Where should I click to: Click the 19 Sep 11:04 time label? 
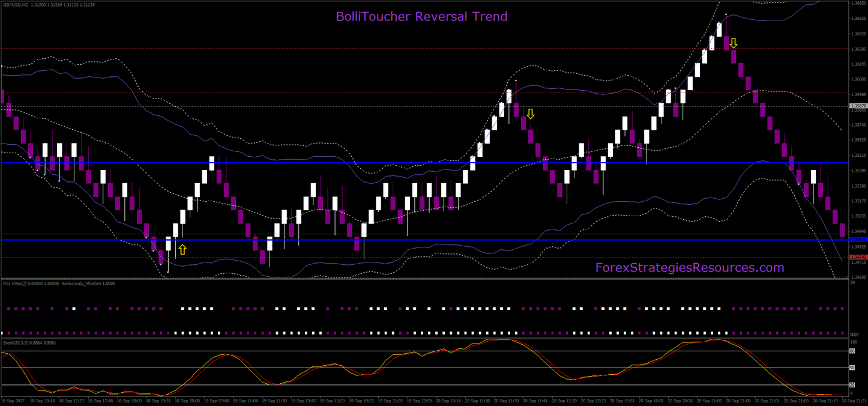coord(246,401)
